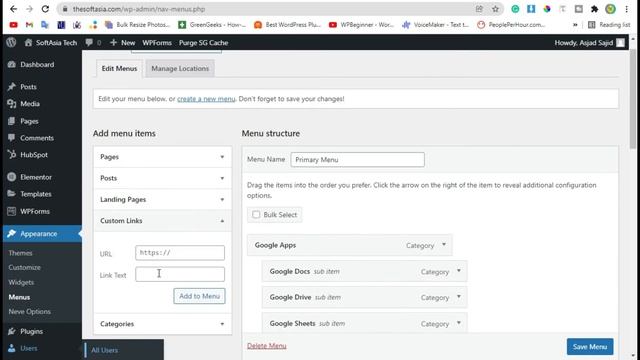Open the Reading list
Screen dimensions: 640x360
(x=609, y=25)
